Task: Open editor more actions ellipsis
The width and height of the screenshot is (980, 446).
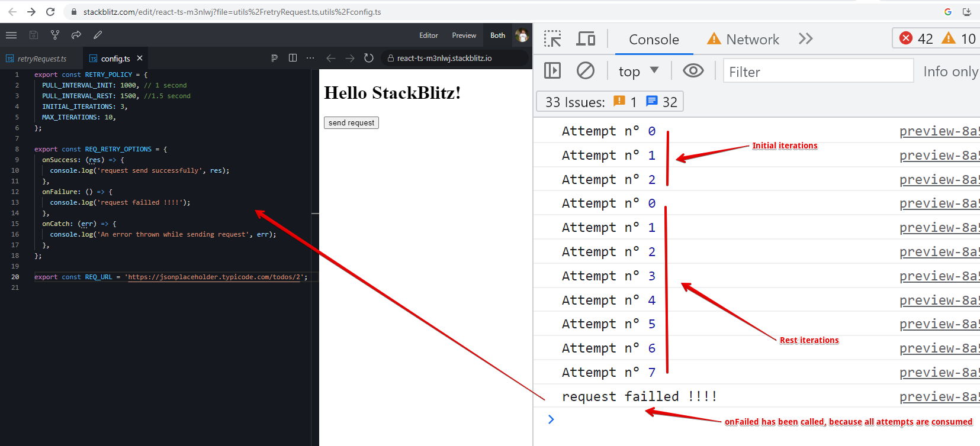Action: point(310,58)
